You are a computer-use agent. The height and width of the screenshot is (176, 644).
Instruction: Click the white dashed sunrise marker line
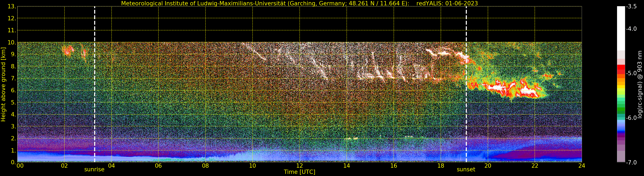95,84
